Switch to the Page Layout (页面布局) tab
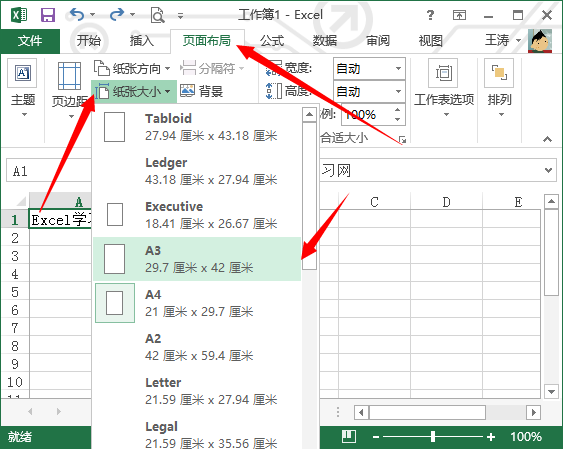This screenshot has height=449, width=563. 207,41
